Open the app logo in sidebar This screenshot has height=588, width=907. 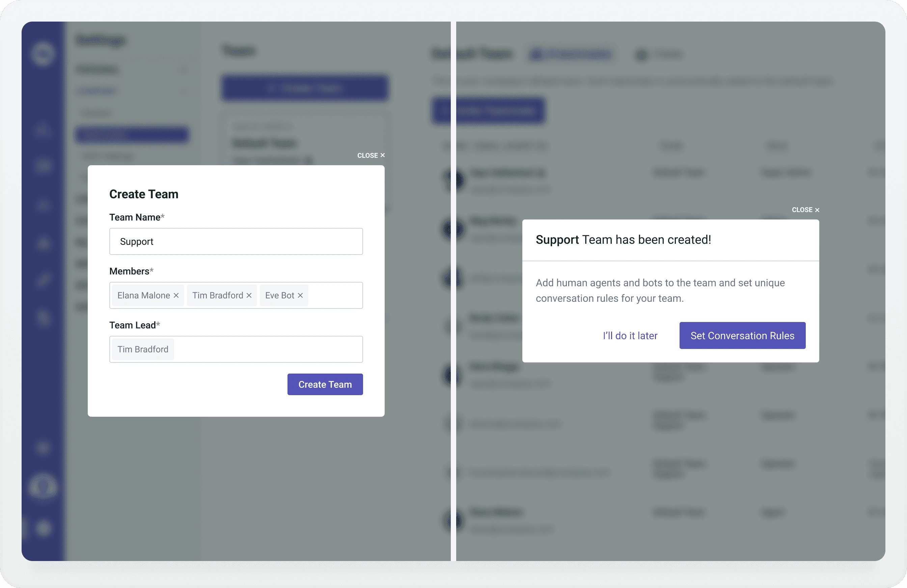point(43,53)
